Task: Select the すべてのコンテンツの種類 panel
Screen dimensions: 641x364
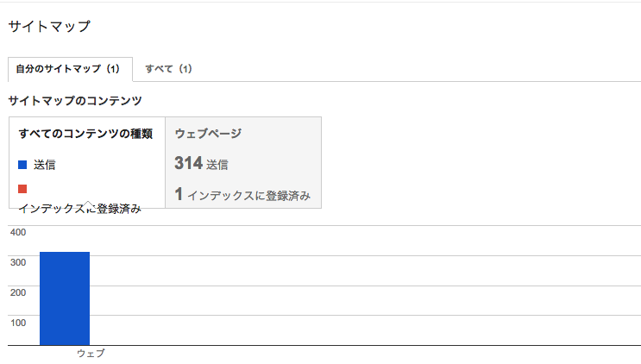Action: [87, 163]
